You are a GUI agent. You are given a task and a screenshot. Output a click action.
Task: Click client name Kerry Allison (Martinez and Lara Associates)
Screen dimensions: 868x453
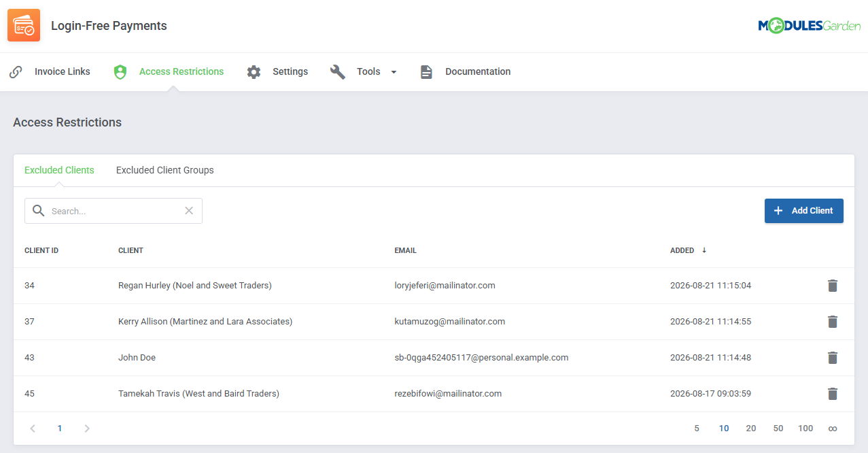[x=205, y=322]
